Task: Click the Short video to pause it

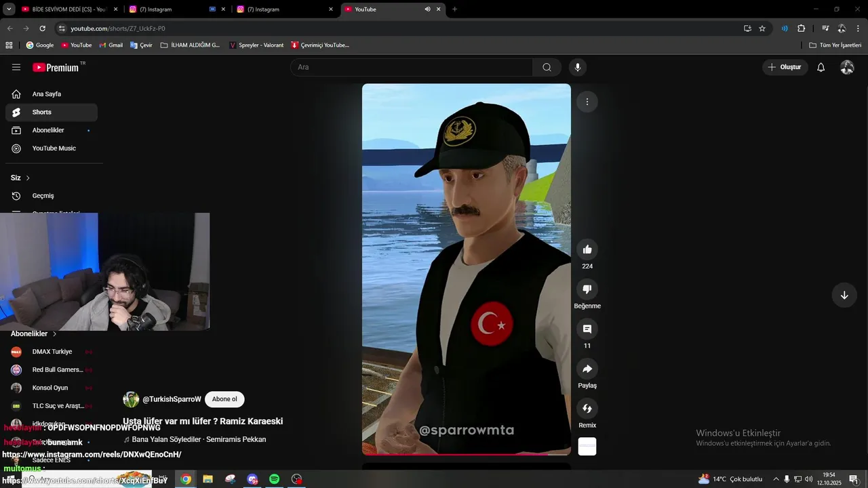Action: [x=467, y=269]
